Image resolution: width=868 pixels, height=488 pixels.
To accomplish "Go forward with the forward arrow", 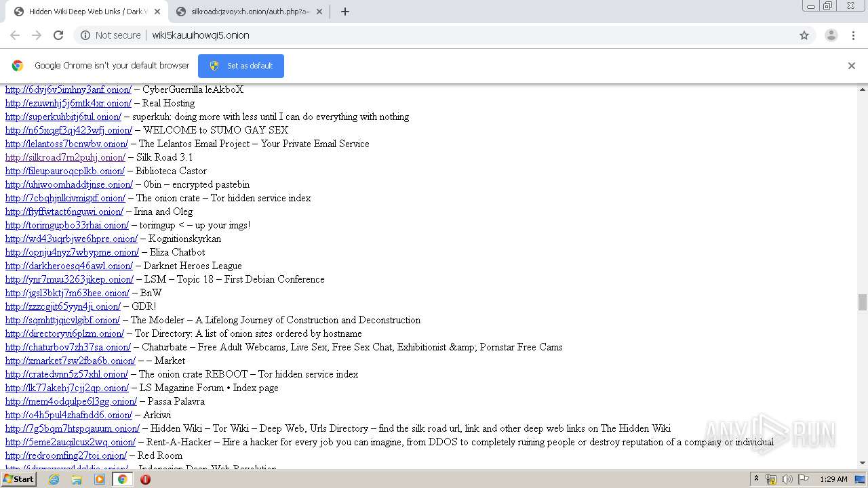I will [37, 35].
